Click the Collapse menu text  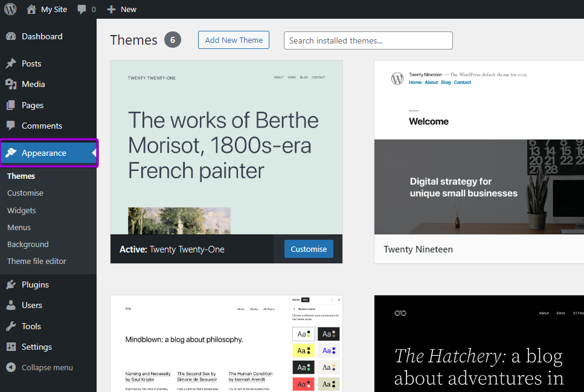click(47, 367)
